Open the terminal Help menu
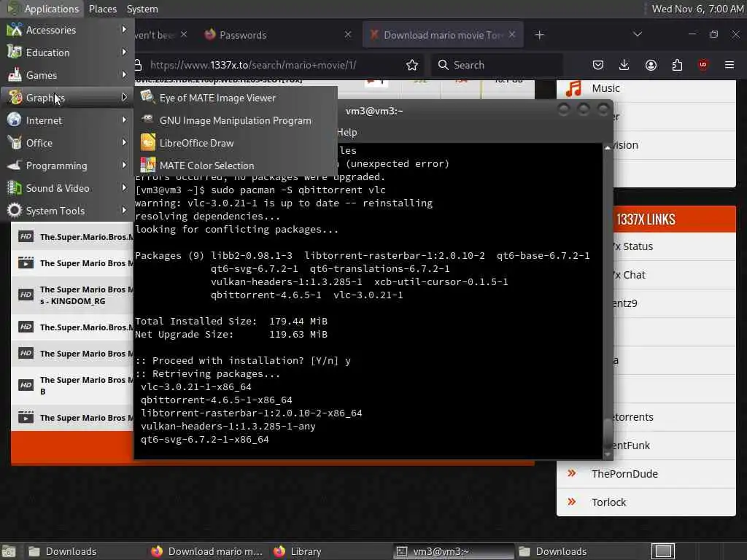Viewport: 747px width, 560px height. pyautogui.click(x=347, y=133)
